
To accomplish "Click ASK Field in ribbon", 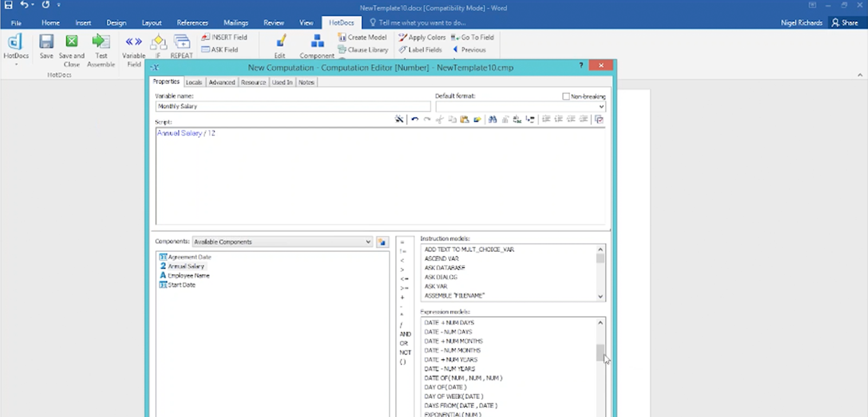I will 220,49.
